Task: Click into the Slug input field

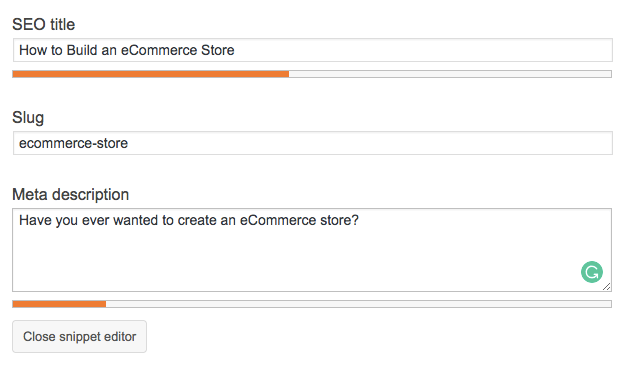Action: coord(313,143)
